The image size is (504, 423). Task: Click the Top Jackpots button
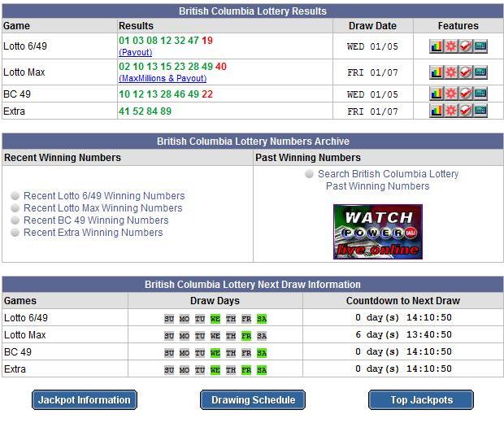(421, 400)
